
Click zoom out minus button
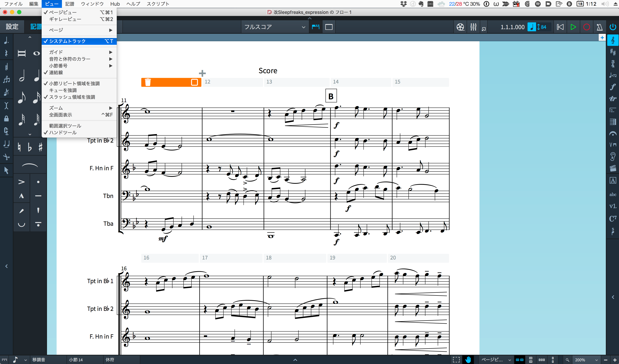click(605, 360)
